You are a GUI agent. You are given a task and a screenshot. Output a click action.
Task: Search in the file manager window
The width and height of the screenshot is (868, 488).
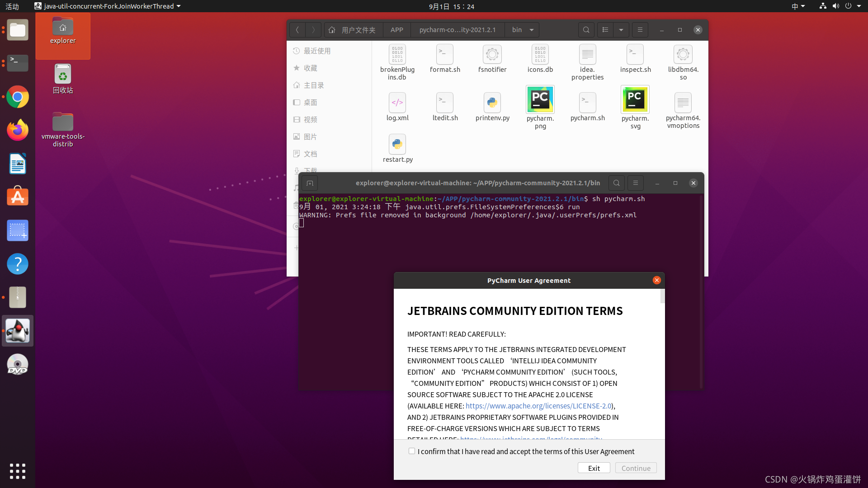[x=586, y=30]
